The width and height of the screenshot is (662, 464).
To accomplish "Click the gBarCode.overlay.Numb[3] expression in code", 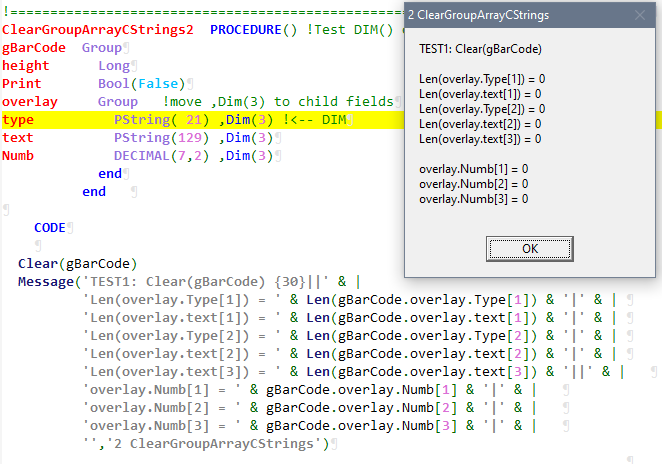I will click(x=356, y=426).
